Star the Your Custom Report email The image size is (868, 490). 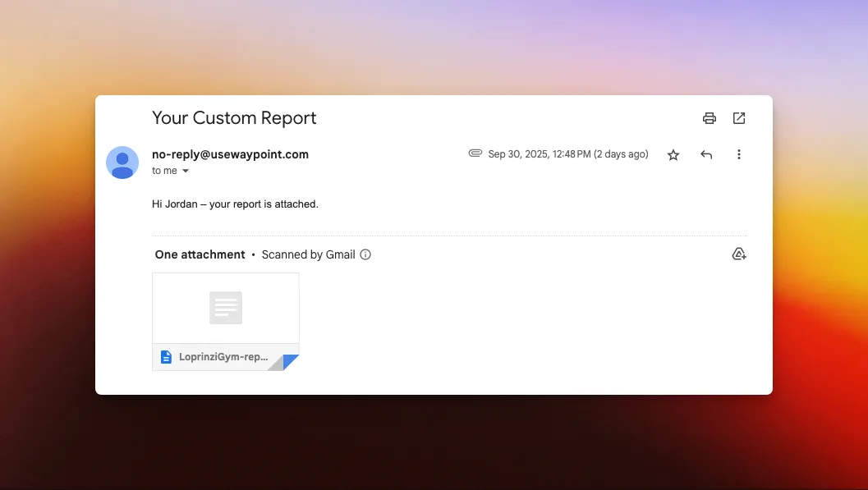[673, 155]
